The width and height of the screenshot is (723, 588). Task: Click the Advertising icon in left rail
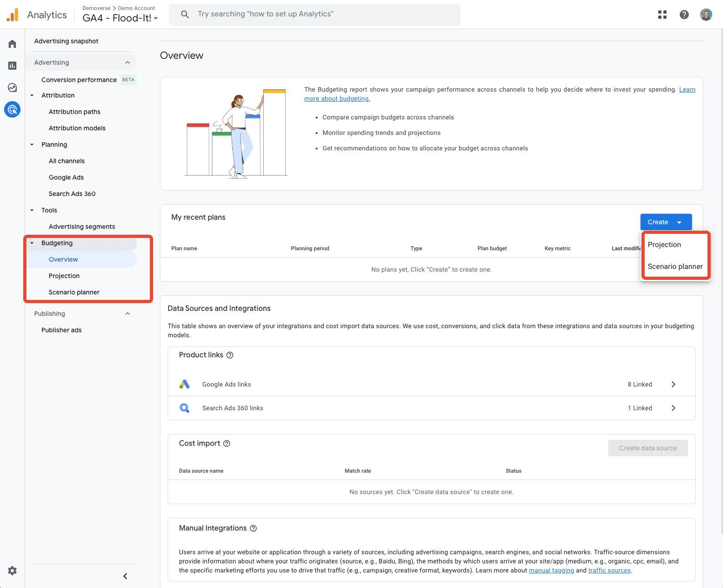click(12, 109)
